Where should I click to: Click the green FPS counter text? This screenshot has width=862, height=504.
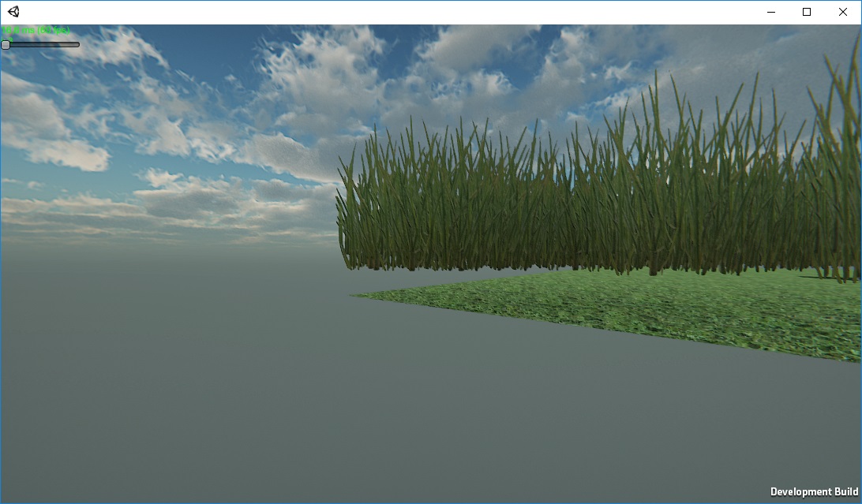(36, 31)
